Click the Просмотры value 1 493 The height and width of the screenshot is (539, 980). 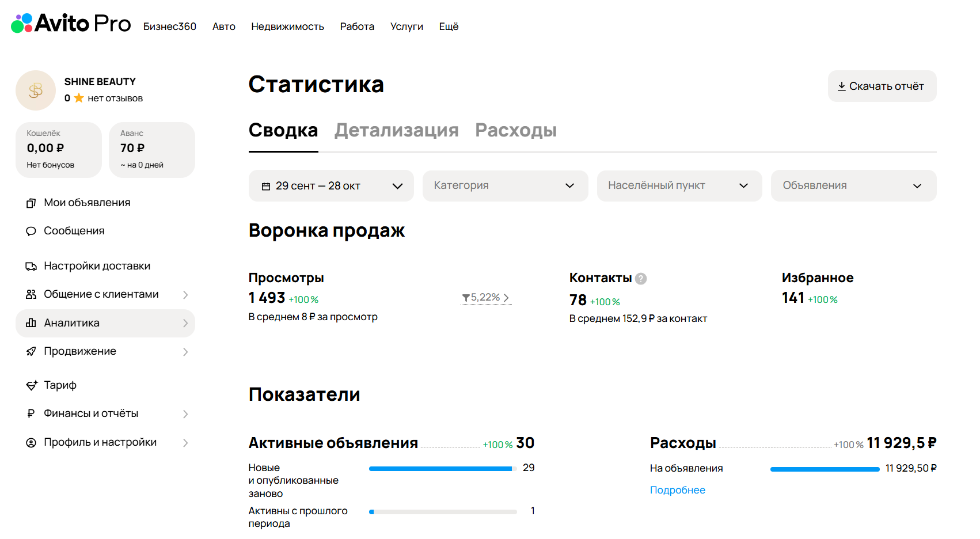(x=267, y=298)
